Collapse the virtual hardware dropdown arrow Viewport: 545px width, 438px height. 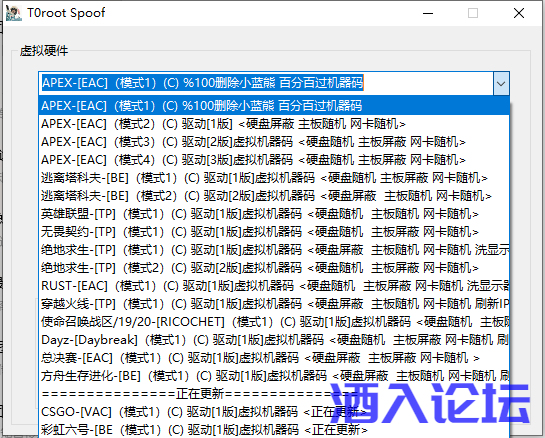click(x=501, y=83)
